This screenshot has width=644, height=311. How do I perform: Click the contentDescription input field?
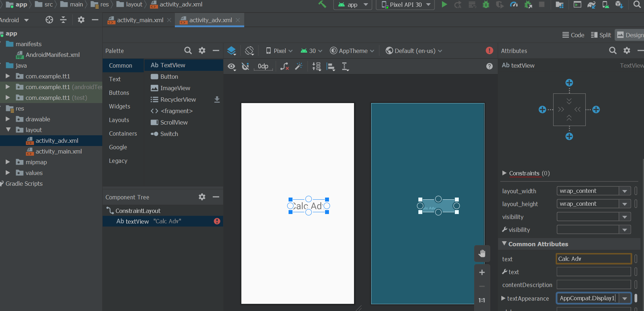point(594,285)
